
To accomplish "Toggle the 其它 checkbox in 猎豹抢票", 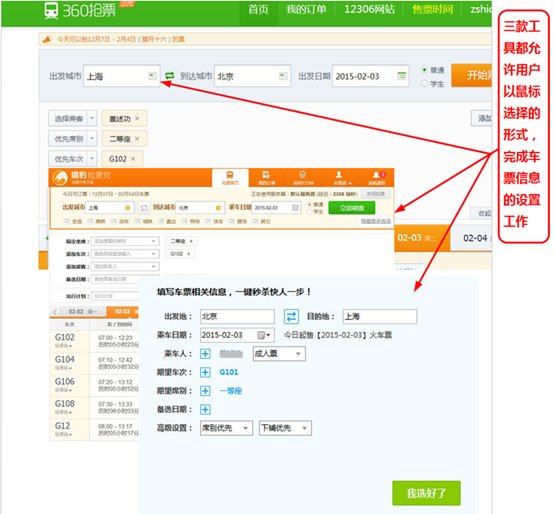I will point(255,221).
